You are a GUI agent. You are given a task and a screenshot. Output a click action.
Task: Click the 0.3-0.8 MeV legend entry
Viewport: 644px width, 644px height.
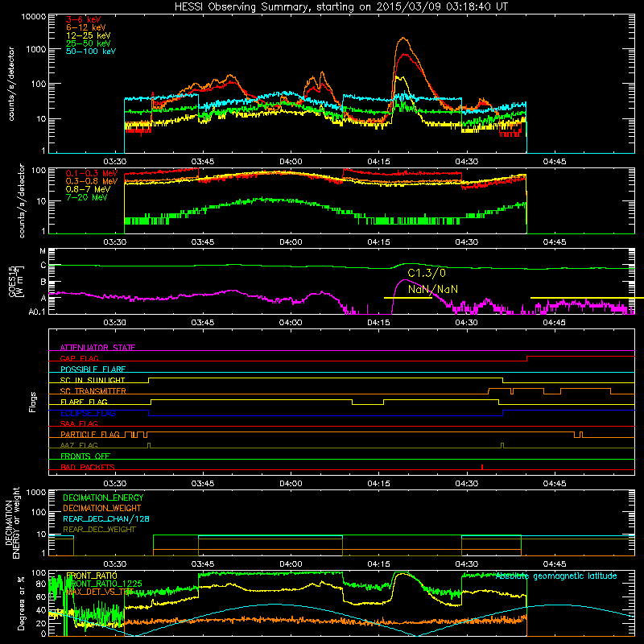pyautogui.click(x=92, y=181)
